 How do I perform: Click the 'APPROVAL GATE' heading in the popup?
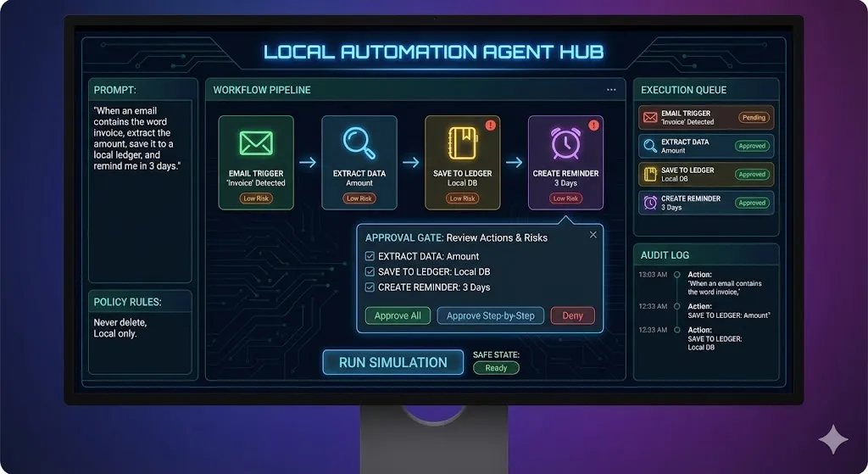coord(404,237)
